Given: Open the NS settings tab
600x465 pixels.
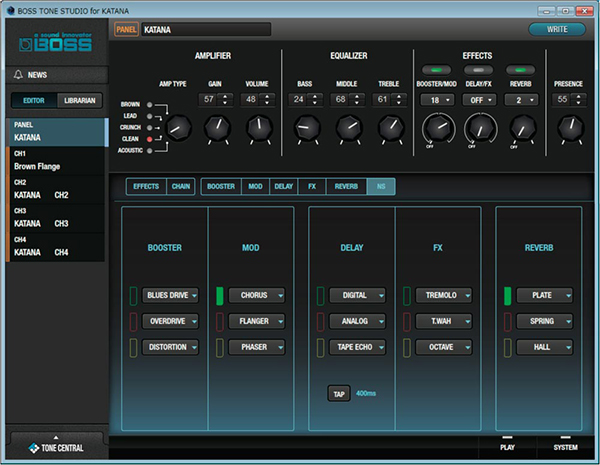Looking at the screenshot, I should pyautogui.click(x=381, y=186).
